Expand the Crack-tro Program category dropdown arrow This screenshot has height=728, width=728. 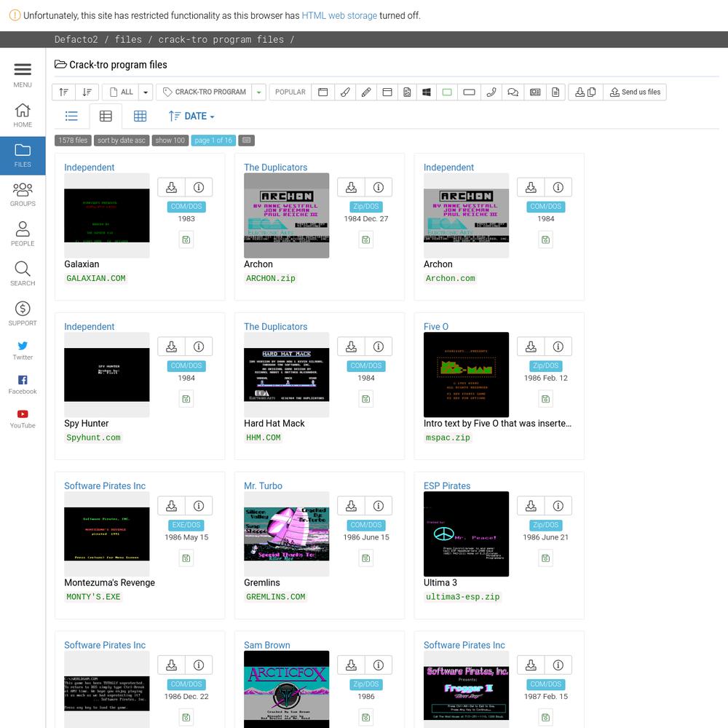click(x=258, y=92)
